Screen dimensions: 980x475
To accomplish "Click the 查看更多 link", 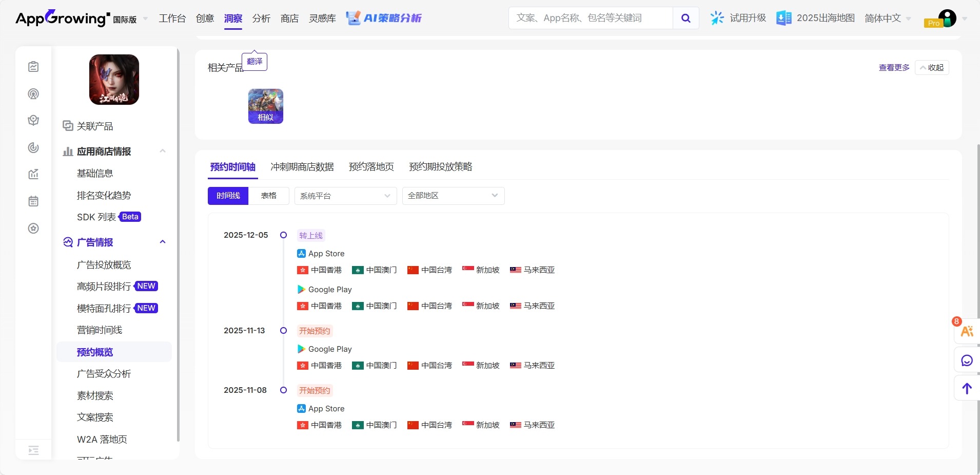I will tap(894, 68).
